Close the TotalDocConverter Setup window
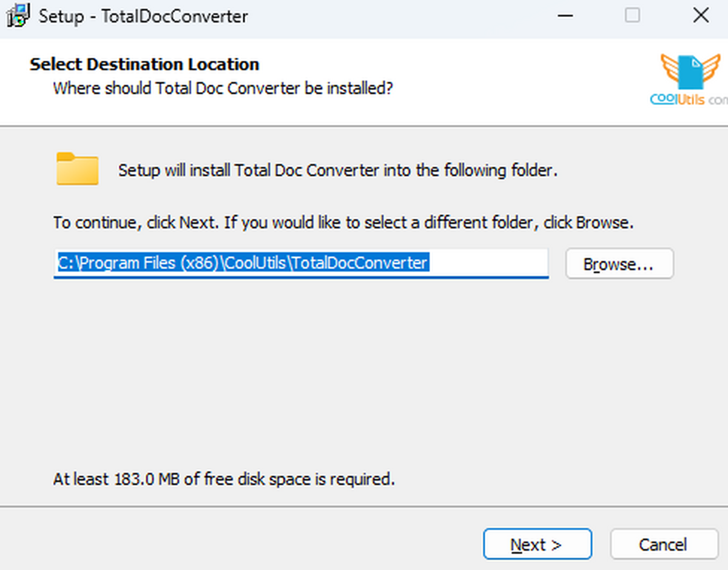 [701, 16]
